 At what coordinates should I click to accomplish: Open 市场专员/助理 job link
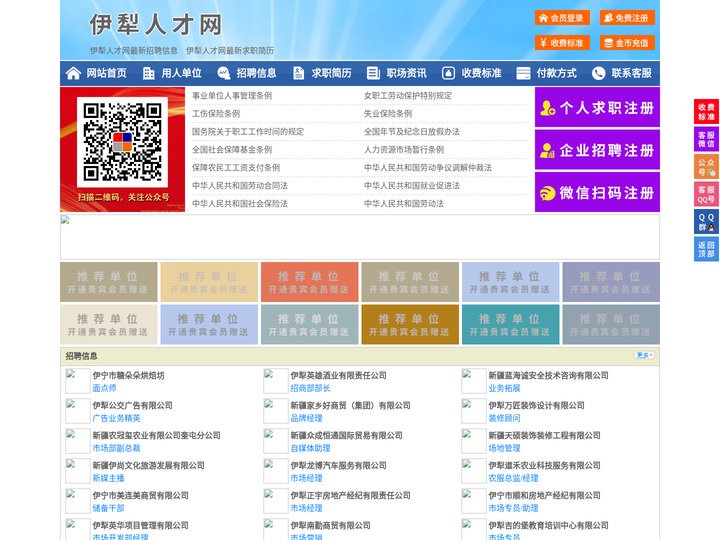tap(513, 508)
